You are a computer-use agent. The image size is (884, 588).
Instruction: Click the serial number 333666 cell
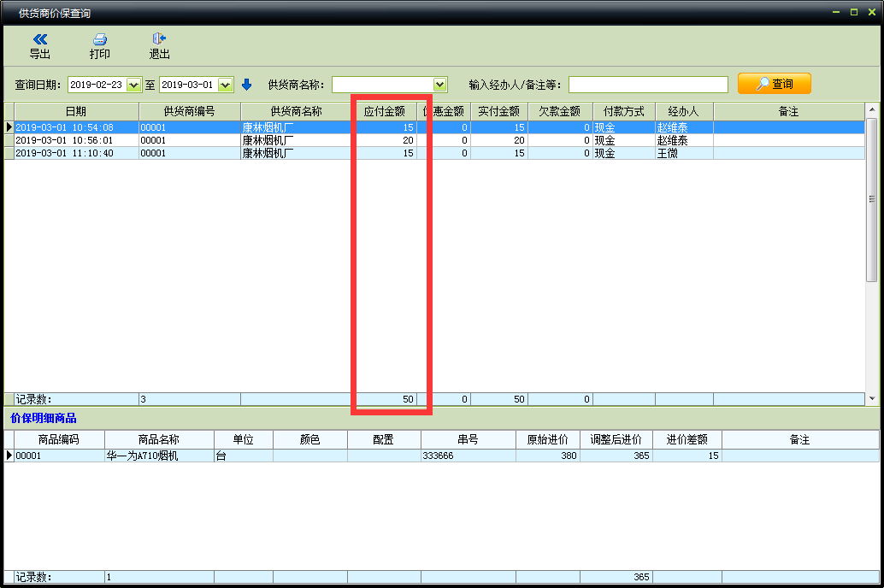(x=468, y=456)
